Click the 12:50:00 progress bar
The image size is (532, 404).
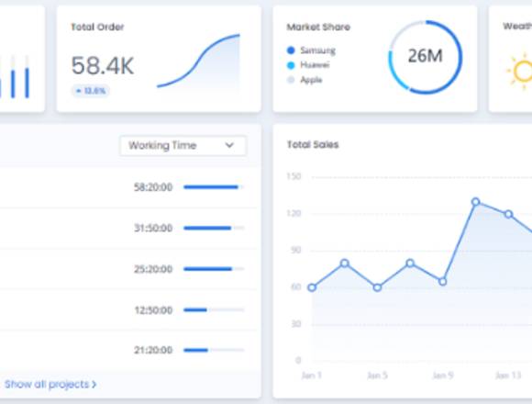tap(214, 309)
